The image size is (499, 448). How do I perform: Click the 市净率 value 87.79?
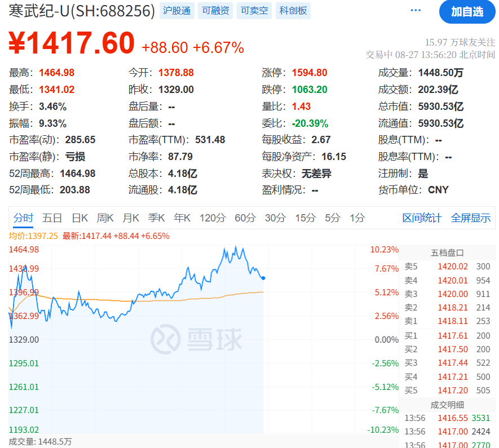coord(180,157)
